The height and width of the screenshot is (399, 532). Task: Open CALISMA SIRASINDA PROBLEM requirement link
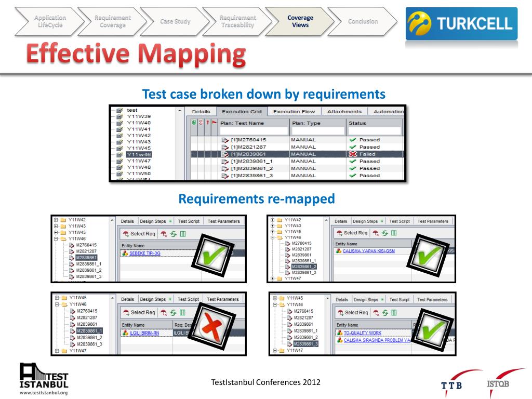click(x=377, y=340)
